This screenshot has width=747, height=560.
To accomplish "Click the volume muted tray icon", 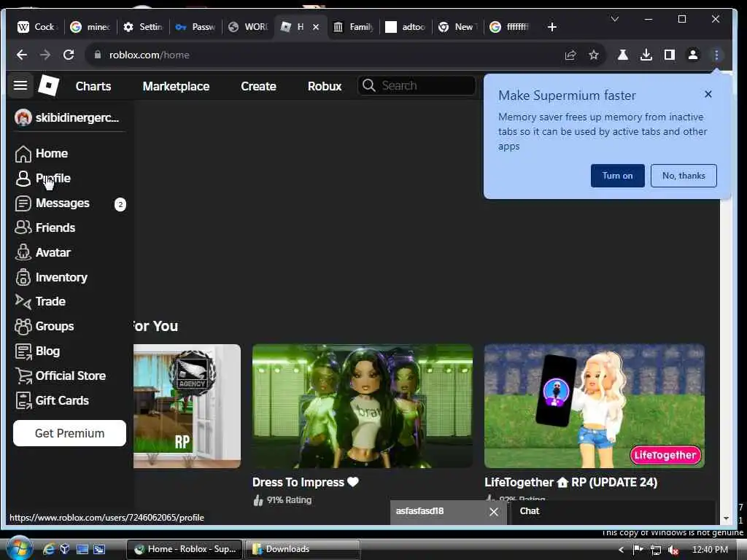I will [673, 550].
